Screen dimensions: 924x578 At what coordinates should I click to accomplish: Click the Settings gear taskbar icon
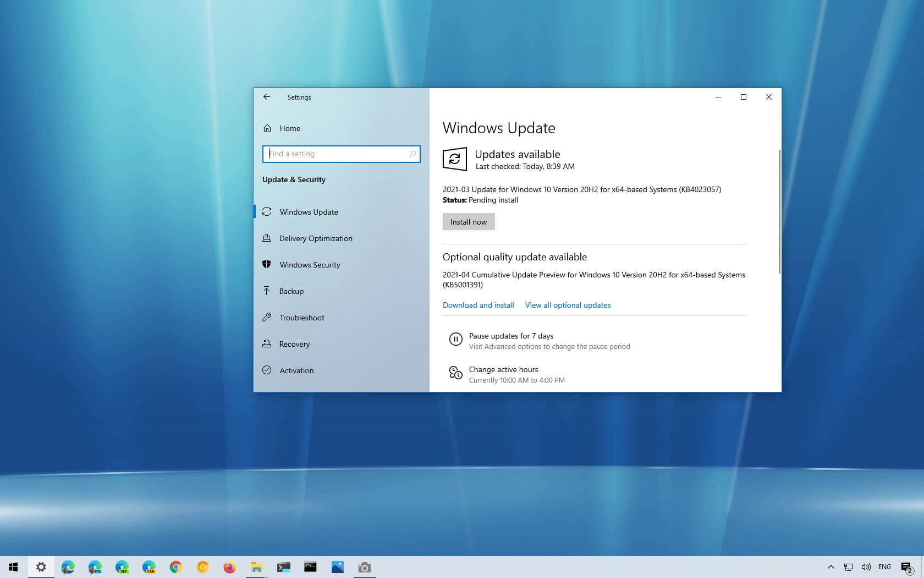41,567
